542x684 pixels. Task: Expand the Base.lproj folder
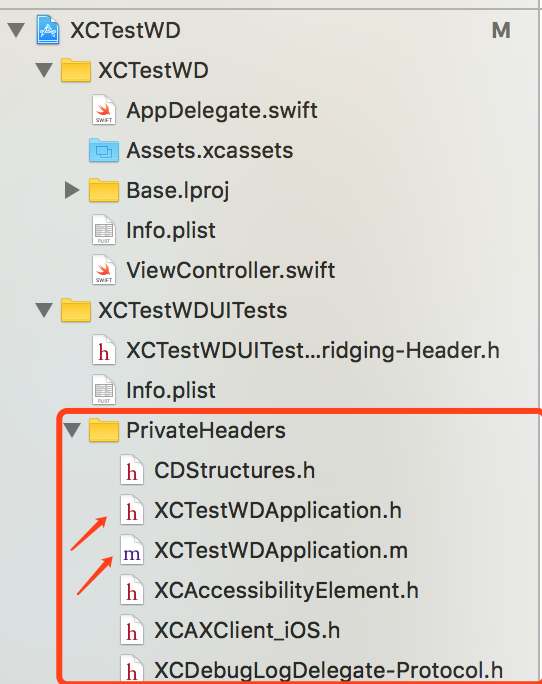pos(72,190)
